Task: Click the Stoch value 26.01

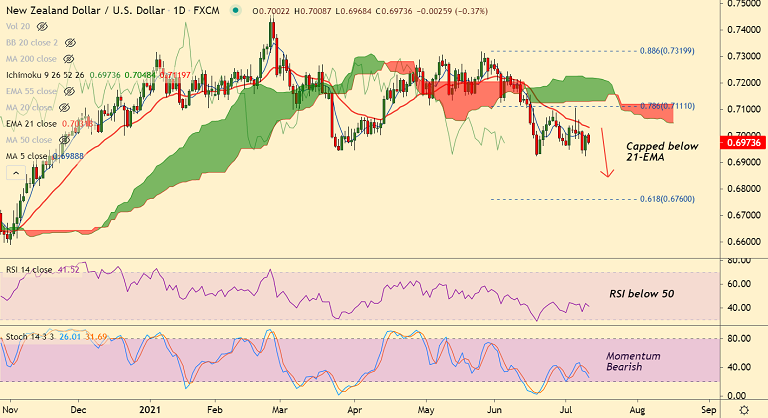Action: point(70,337)
